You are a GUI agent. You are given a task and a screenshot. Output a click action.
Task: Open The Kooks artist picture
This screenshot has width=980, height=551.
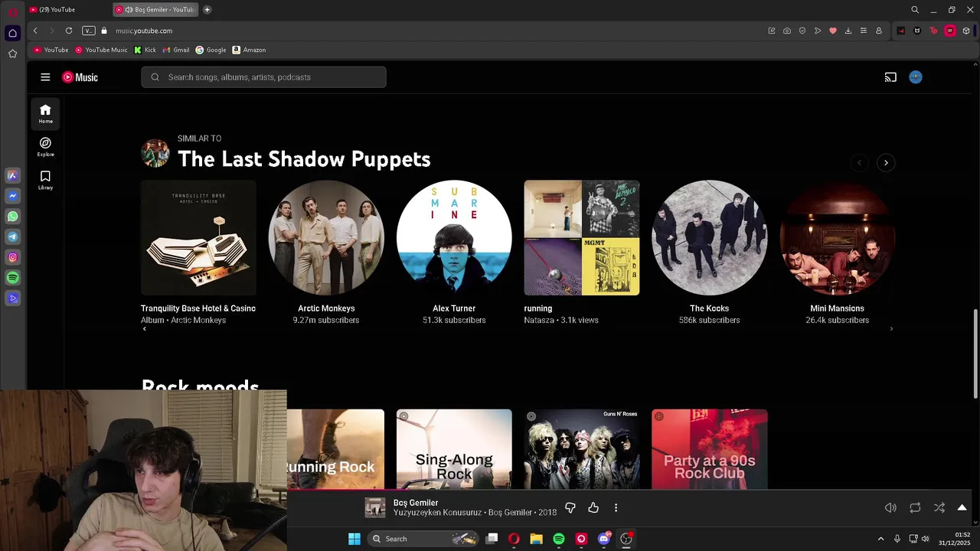[x=710, y=238]
